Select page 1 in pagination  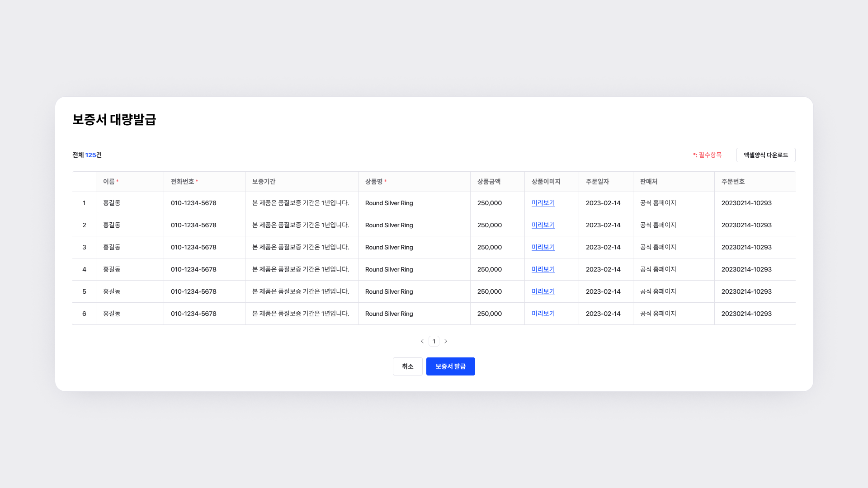tap(434, 341)
